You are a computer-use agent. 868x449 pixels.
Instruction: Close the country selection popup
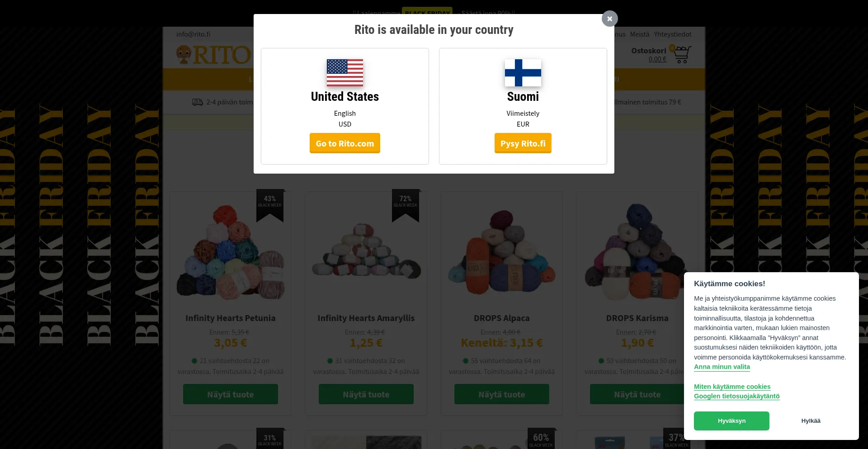609,19
